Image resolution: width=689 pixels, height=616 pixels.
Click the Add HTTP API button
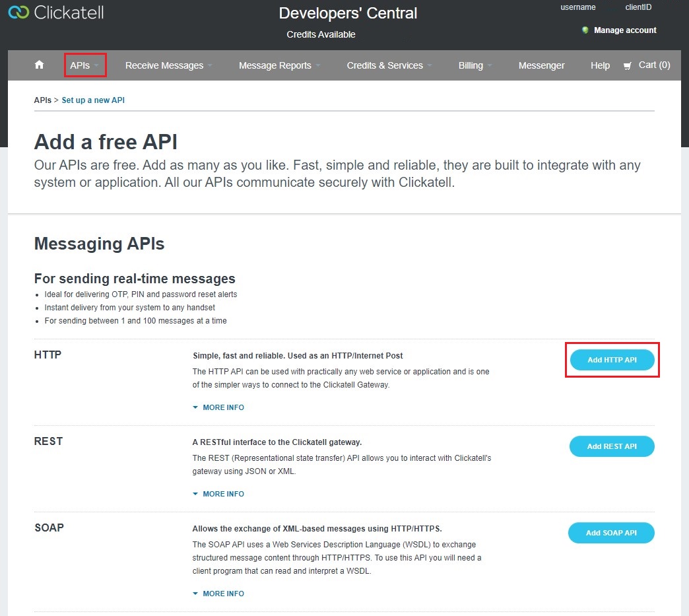612,360
